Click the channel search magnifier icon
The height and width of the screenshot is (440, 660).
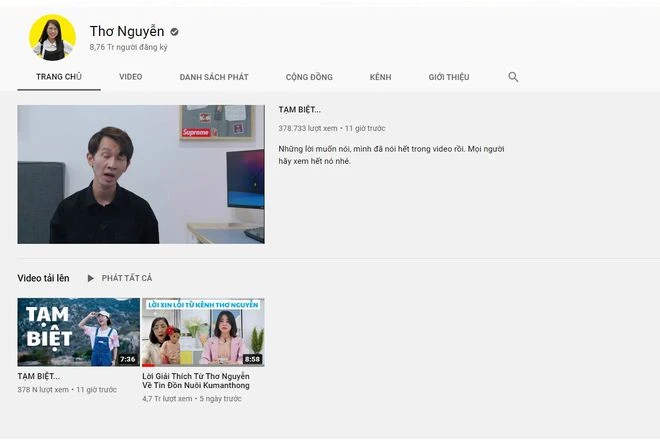(x=513, y=77)
